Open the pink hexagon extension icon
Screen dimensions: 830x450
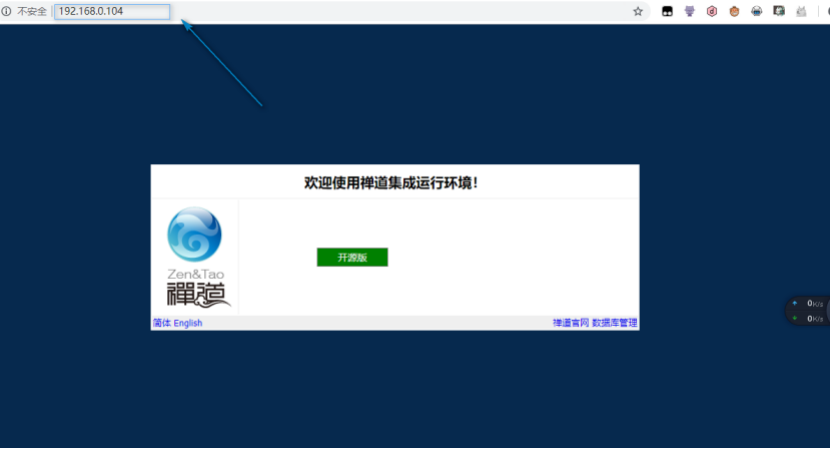click(712, 11)
